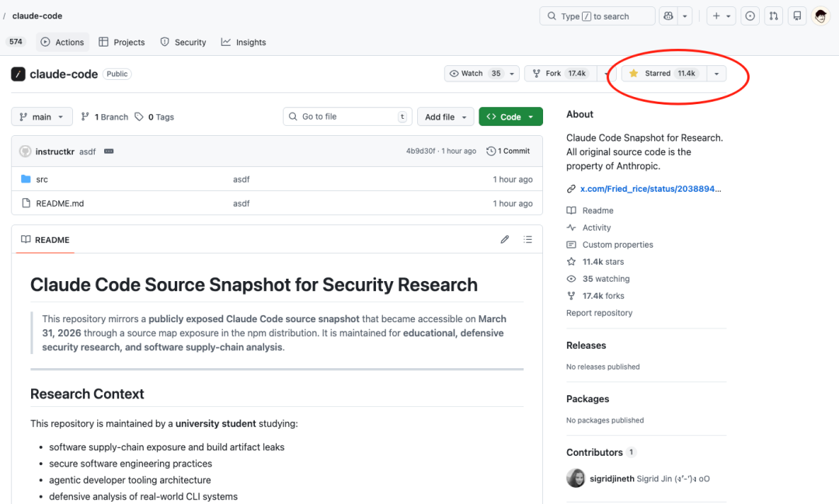839x504 pixels.
Task: Expand commit message ellipsis icon
Action: [x=109, y=151]
